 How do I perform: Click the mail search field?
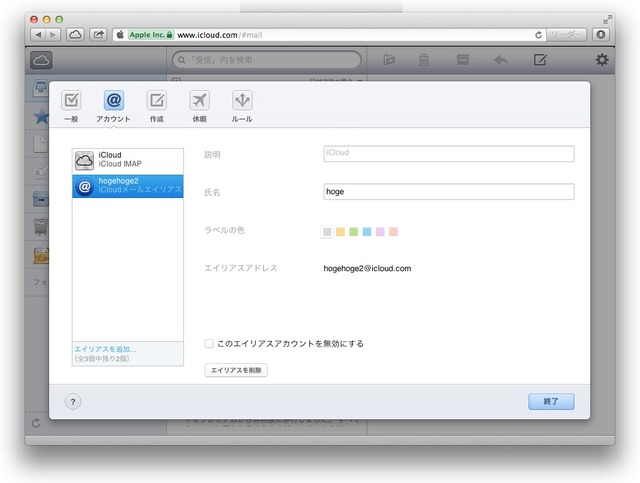click(x=267, y=60)
